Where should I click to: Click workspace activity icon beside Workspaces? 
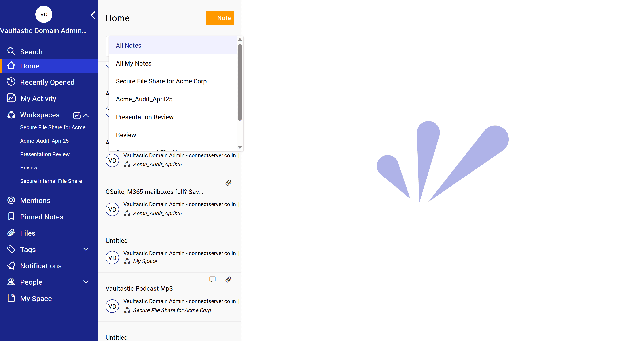coord(77,115)
